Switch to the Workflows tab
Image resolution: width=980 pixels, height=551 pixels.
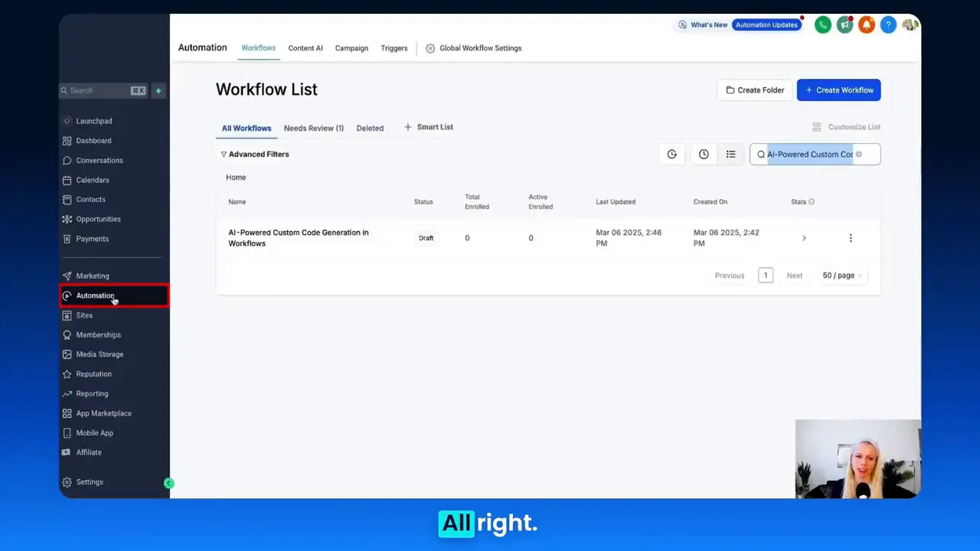(259, 48)
